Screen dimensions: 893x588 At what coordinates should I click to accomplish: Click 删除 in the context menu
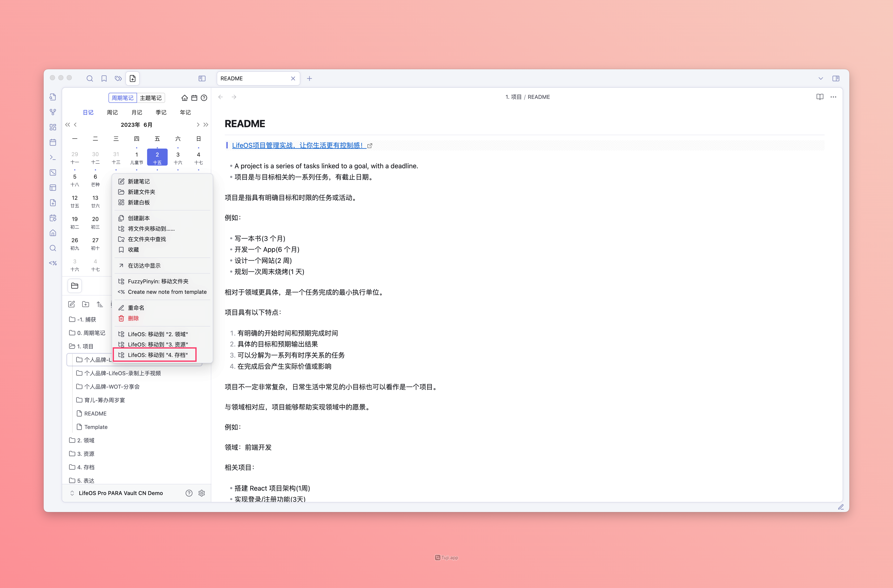tap(133, 318)
